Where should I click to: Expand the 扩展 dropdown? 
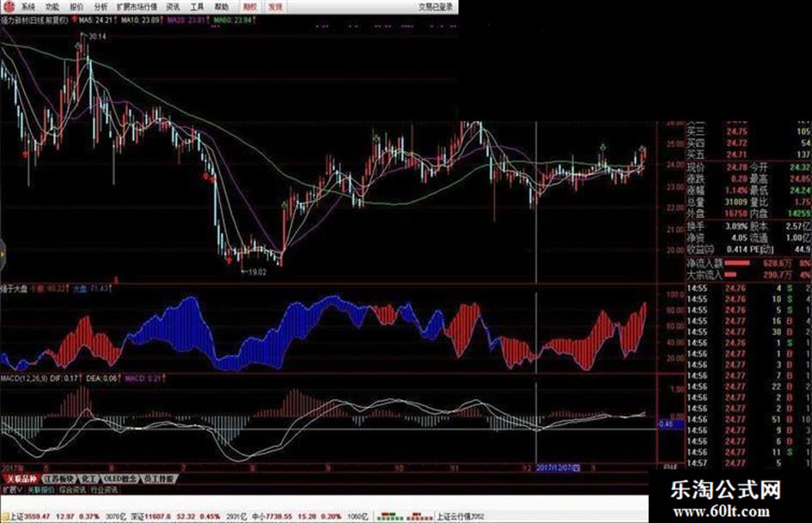coord(12,490)
